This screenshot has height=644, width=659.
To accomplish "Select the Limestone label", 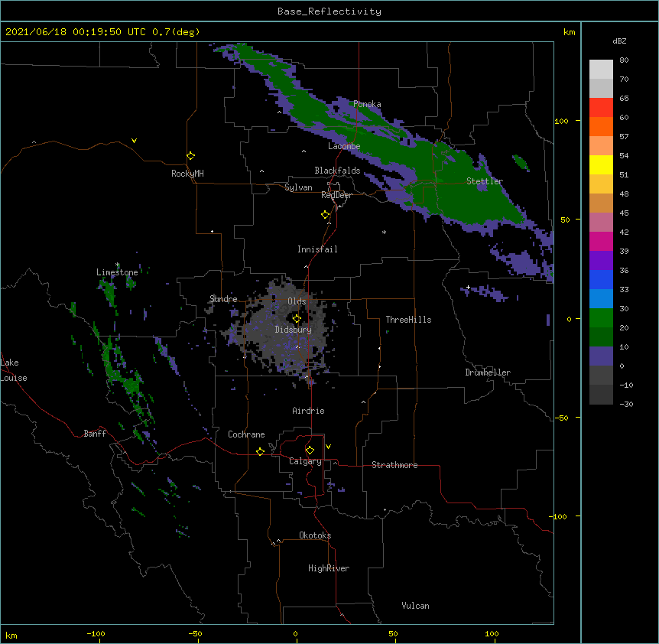I will pyautogui.click(x=117, y=272).
